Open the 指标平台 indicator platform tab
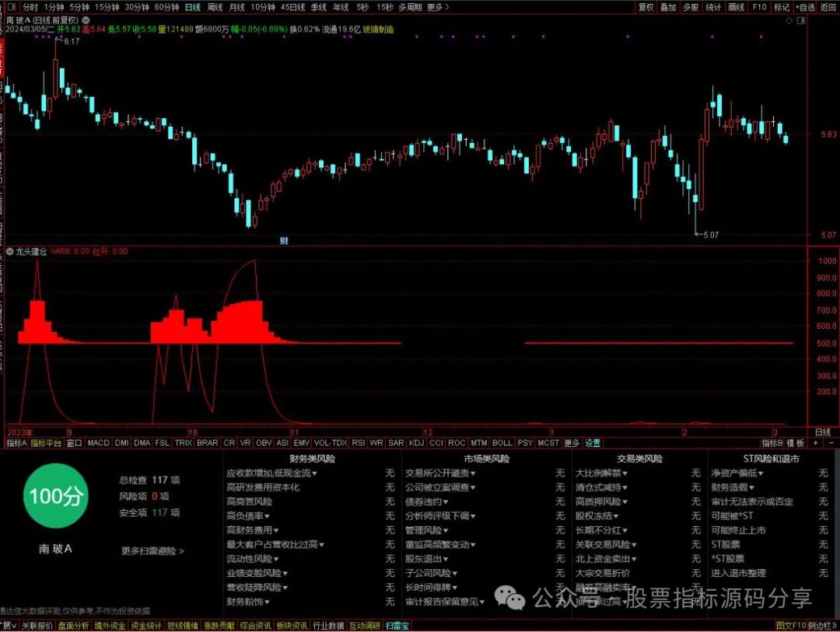 coord(46,443)
